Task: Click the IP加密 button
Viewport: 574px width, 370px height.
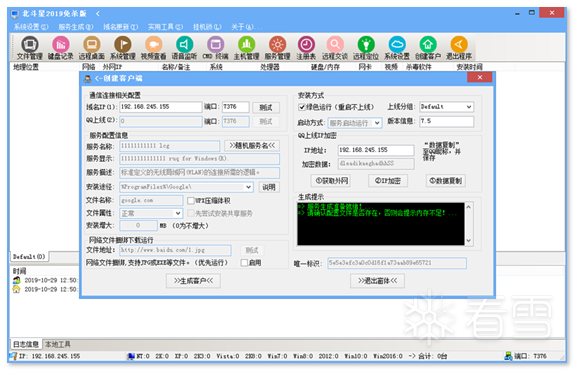Action: [388, 180]
